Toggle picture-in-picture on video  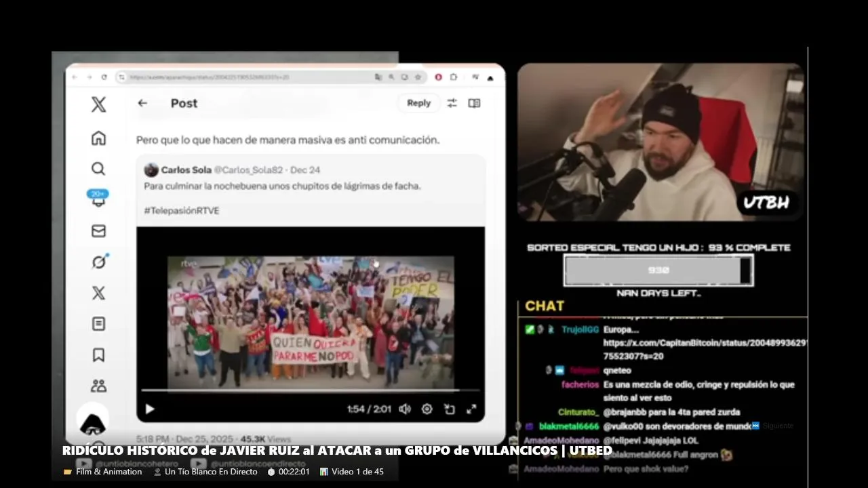(449, 409)
